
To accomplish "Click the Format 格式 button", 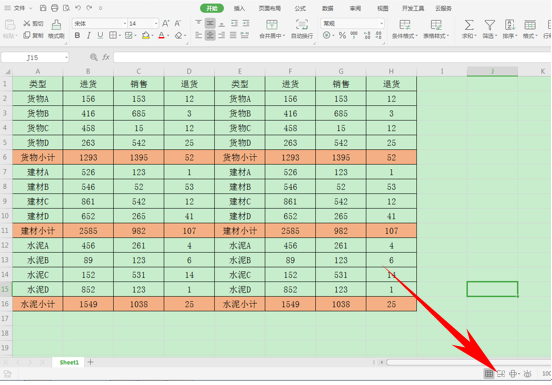I will pos(530,29).
